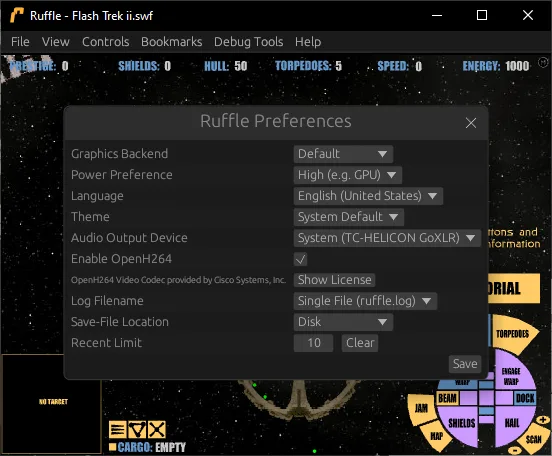Open the Debug Tools menu
This screenshot has height=456, width=552.
(249, 42)
